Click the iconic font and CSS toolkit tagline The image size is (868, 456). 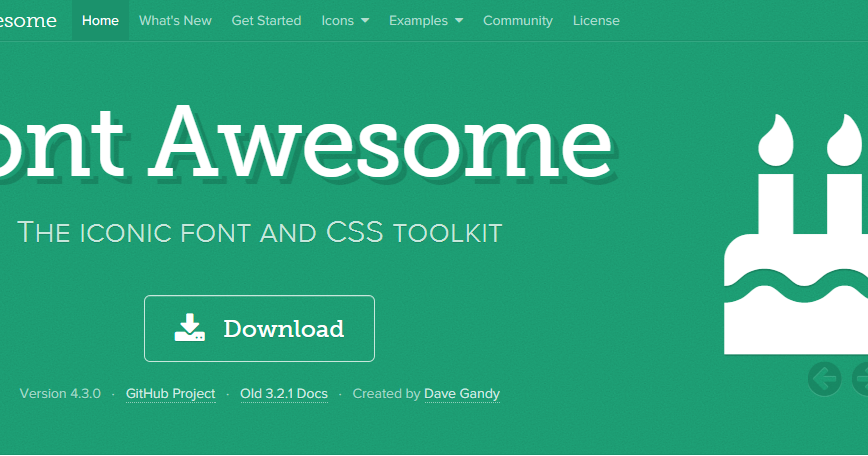coord(260,232)
